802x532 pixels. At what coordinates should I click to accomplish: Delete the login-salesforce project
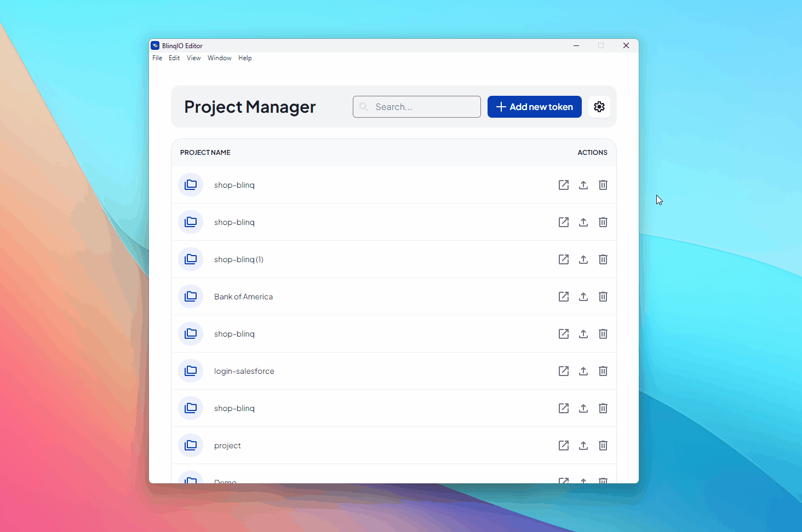tap(603, 371)
